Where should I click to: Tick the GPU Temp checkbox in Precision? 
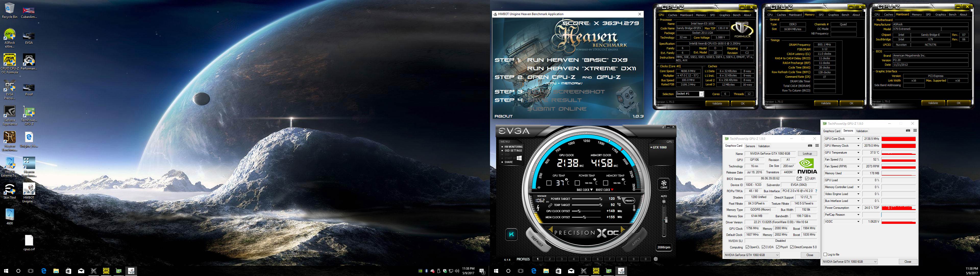[x=549, y=183]
